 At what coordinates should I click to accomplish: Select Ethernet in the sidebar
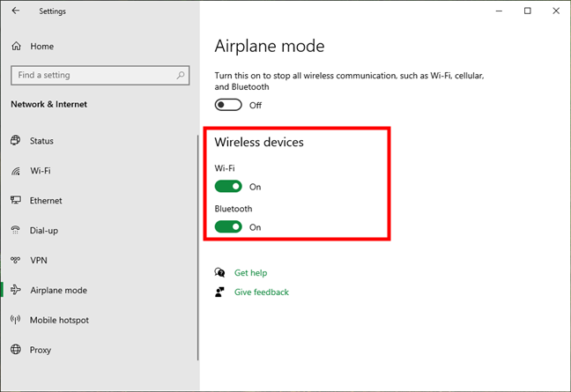point(46,201)
